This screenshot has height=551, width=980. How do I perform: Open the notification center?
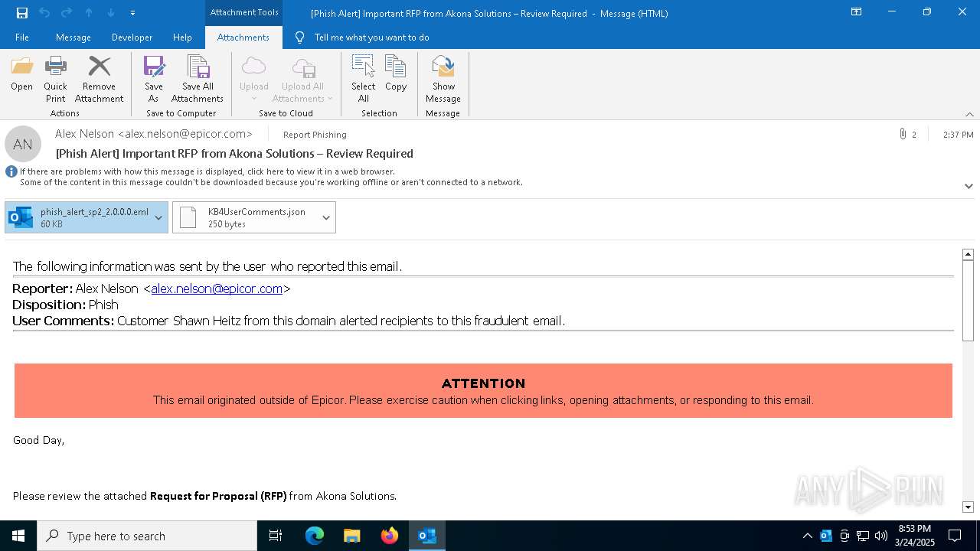955,536
